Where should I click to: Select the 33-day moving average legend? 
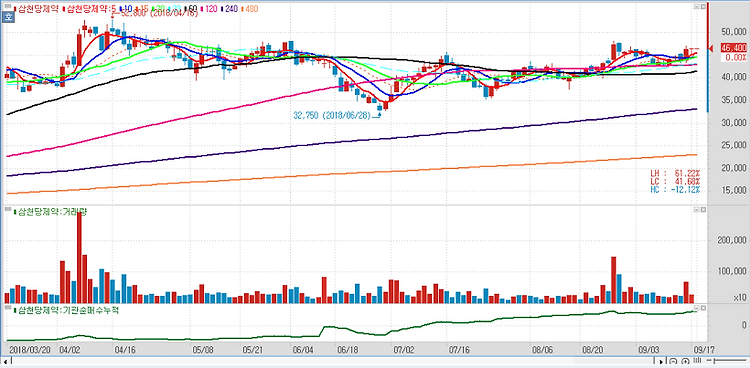click(174, 9)
